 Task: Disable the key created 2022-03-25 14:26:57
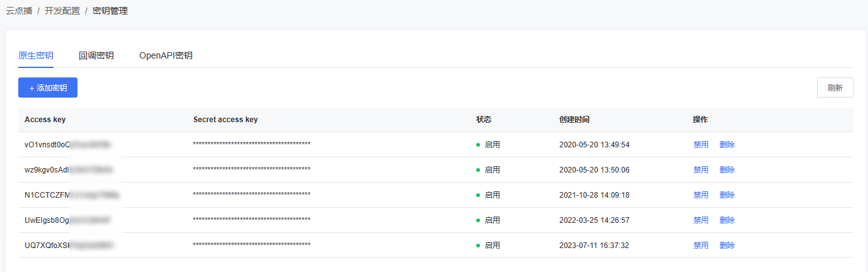coord(700,220)
